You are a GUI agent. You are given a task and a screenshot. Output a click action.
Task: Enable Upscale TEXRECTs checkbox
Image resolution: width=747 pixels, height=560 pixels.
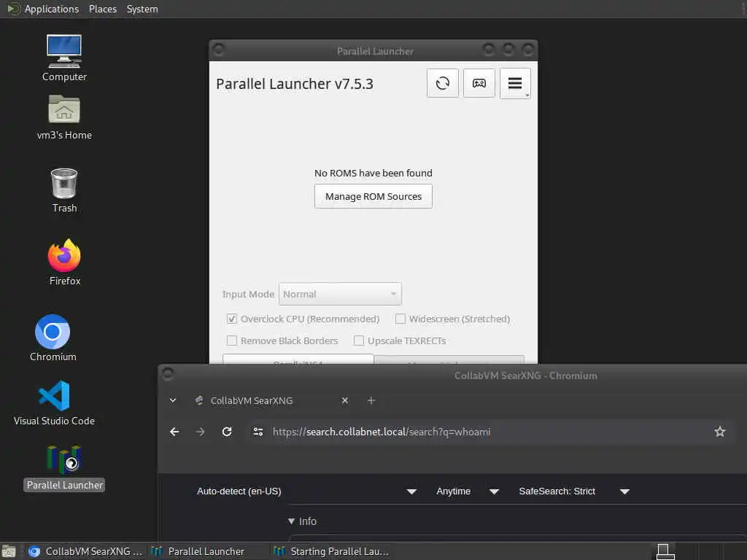tap(359, 341)
